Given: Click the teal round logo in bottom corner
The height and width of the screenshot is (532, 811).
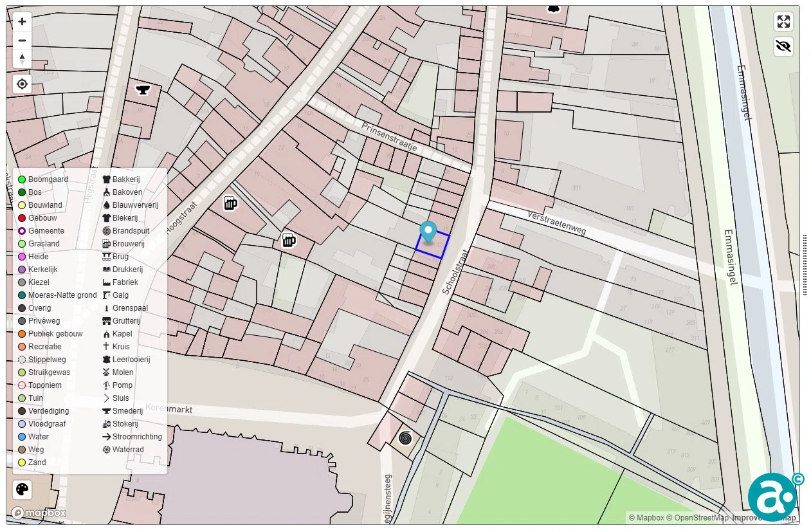Looking at the screenshot, I should point(772,497).
